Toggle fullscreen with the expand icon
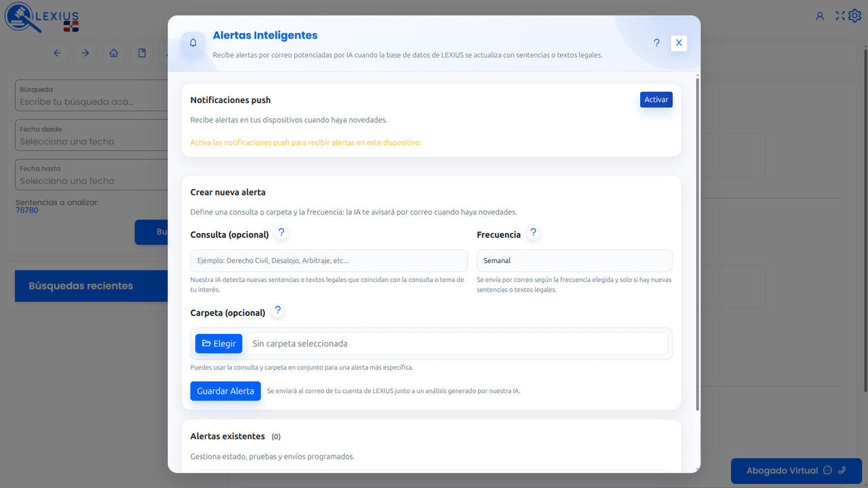Image resolution: width=868 pixels, height=488 pixels. 840,15
